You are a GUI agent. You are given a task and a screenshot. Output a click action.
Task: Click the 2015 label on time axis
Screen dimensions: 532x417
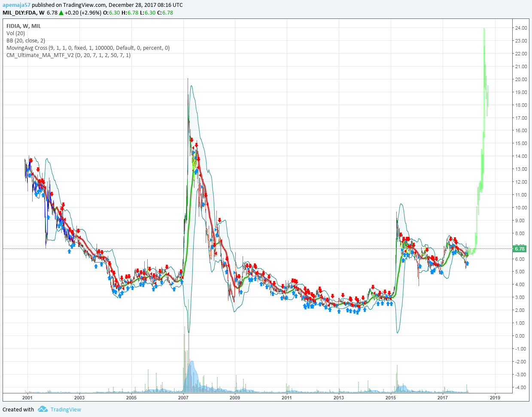pos(391,398)
